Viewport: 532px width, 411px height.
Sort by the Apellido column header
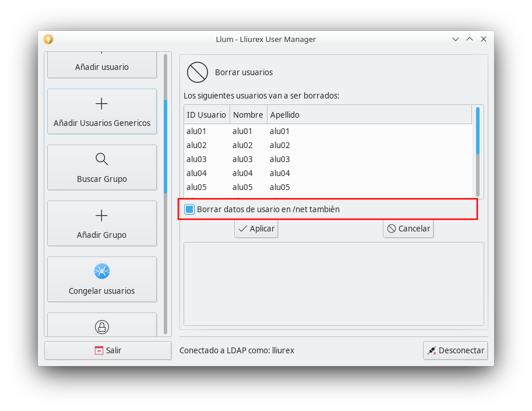(284, 115)
